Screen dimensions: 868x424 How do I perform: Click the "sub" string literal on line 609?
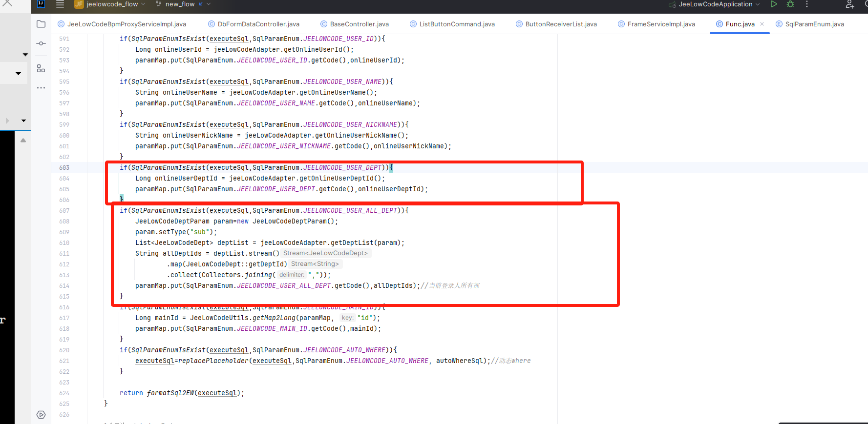click(x=200, y=232)
